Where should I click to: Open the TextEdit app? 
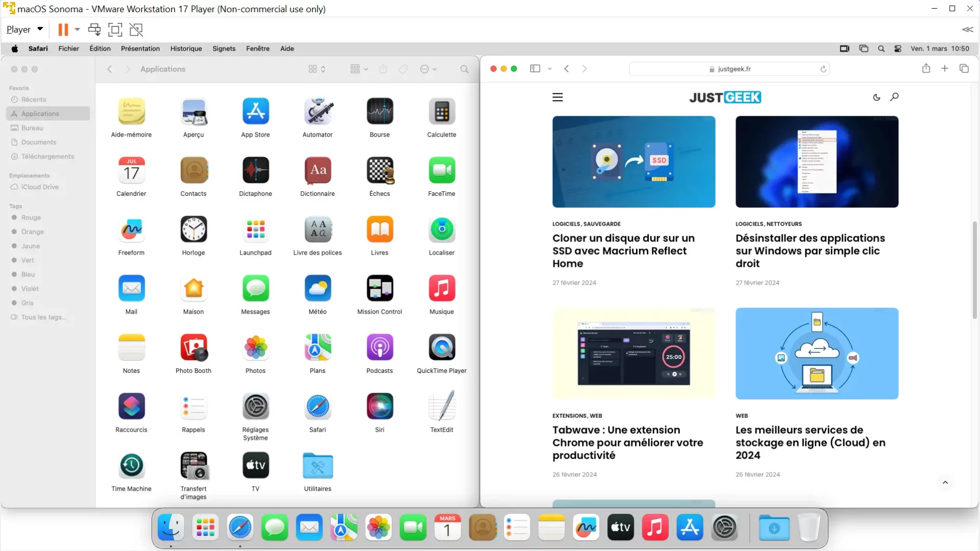click(442, 407)
